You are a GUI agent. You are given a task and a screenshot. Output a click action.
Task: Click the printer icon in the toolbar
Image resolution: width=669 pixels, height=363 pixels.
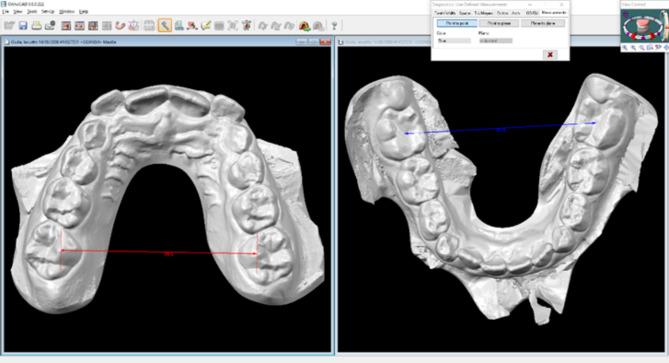[37, 26]
